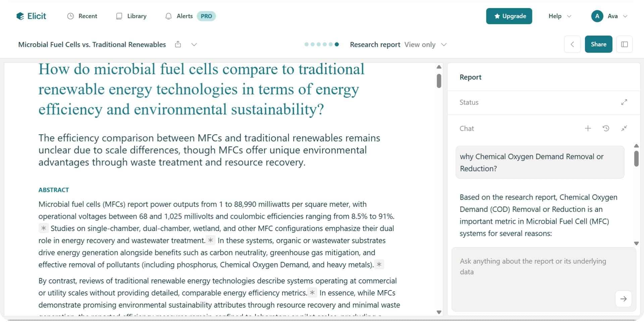This screenshot has width=644, height=322.
Task: Click the Elicit logo icon
Action: tap(20, 16)
